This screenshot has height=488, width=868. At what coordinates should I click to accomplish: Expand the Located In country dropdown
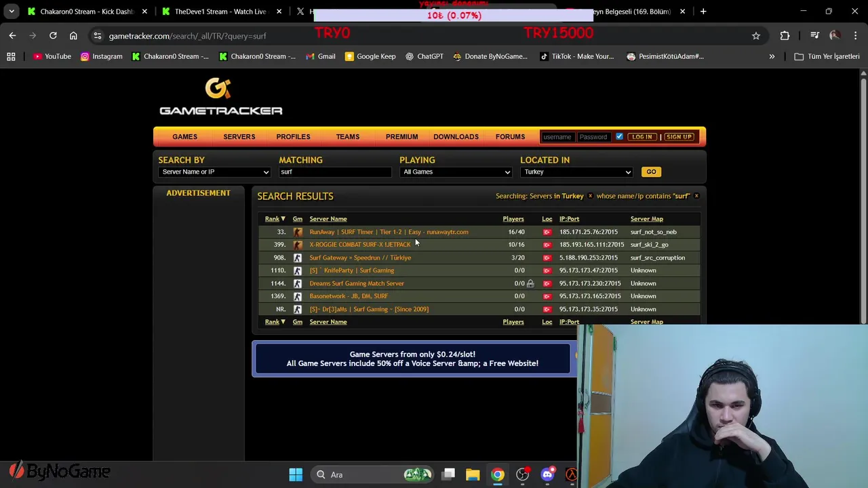click(576, 172)
